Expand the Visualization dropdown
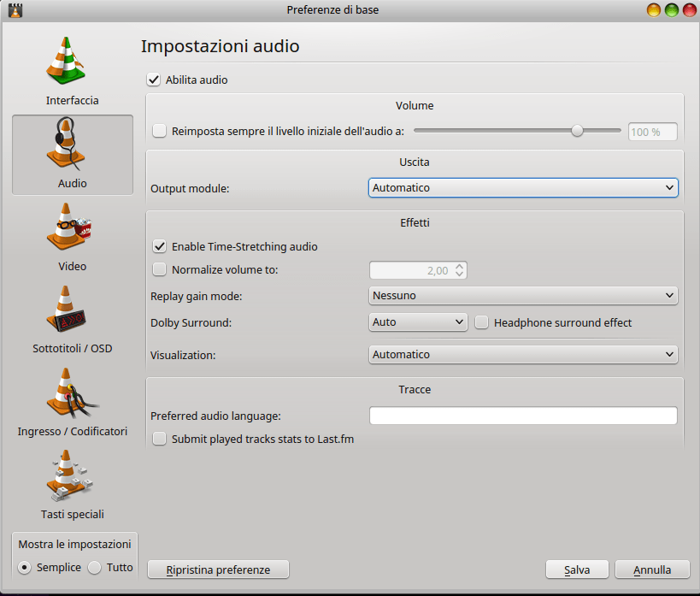The height and width of the screenshot is (596, 700). (523, 355)
